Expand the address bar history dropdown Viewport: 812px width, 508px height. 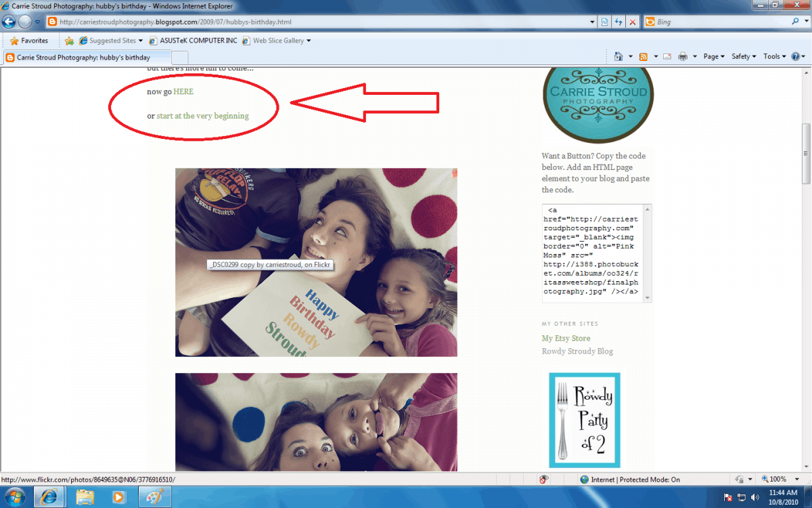[x=593, y=22]
